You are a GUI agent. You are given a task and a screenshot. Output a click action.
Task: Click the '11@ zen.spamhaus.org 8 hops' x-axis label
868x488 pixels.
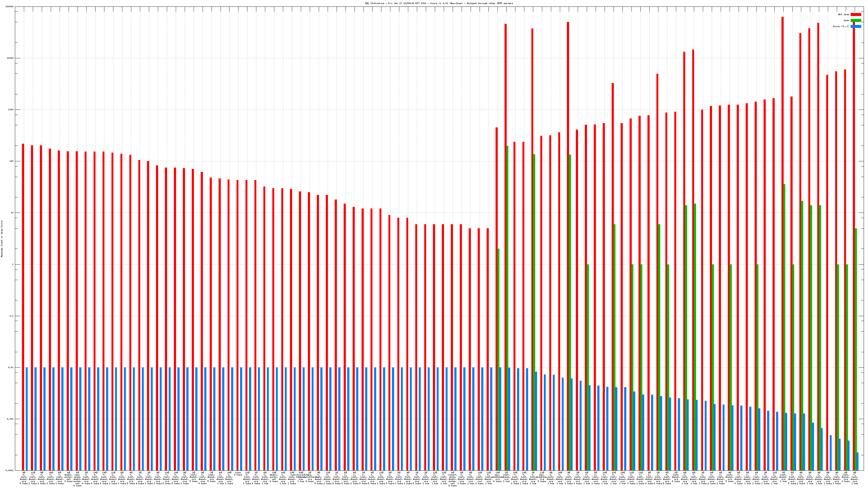tap(542, 477)
